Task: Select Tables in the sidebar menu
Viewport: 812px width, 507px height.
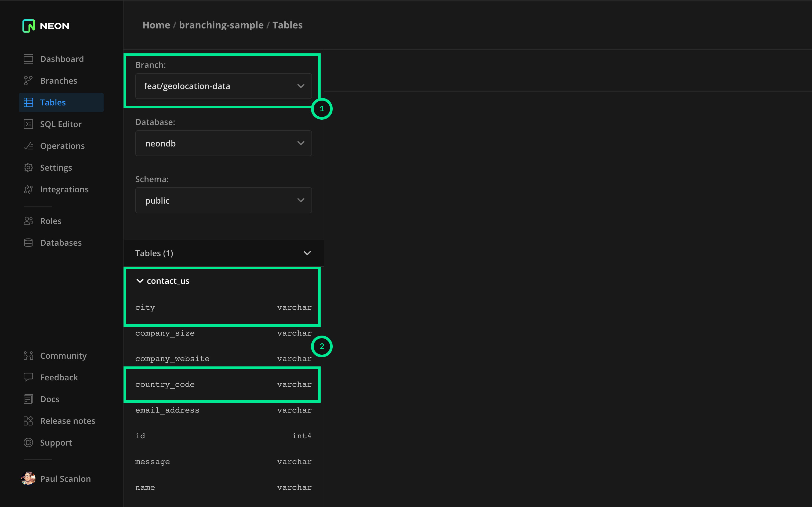Action: pos(53,102)
